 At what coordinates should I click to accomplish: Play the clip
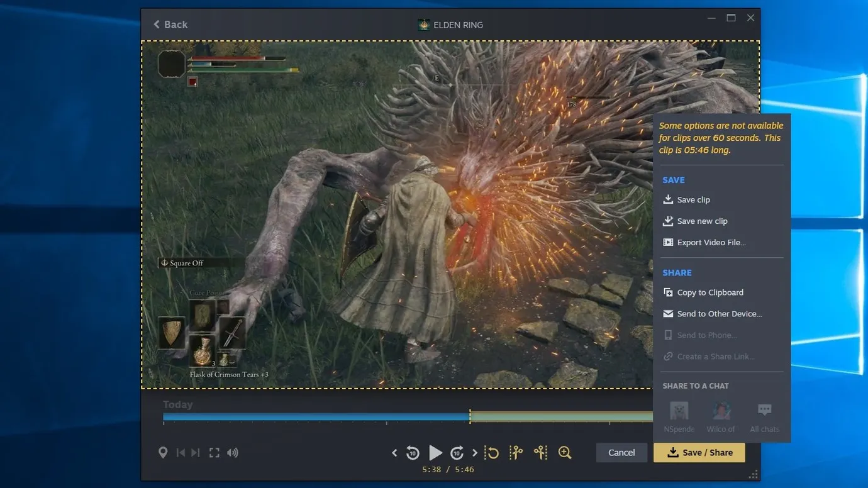tap(435, 453)
